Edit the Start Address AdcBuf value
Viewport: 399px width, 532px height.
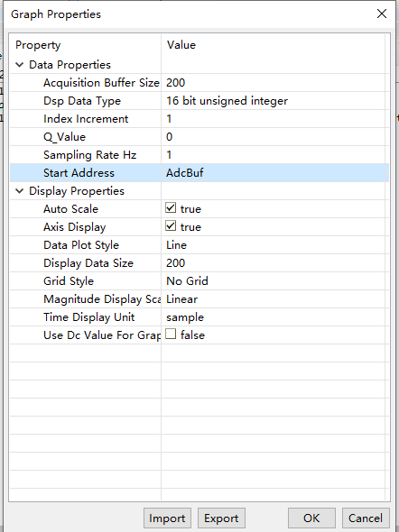(x=275, y=173)
